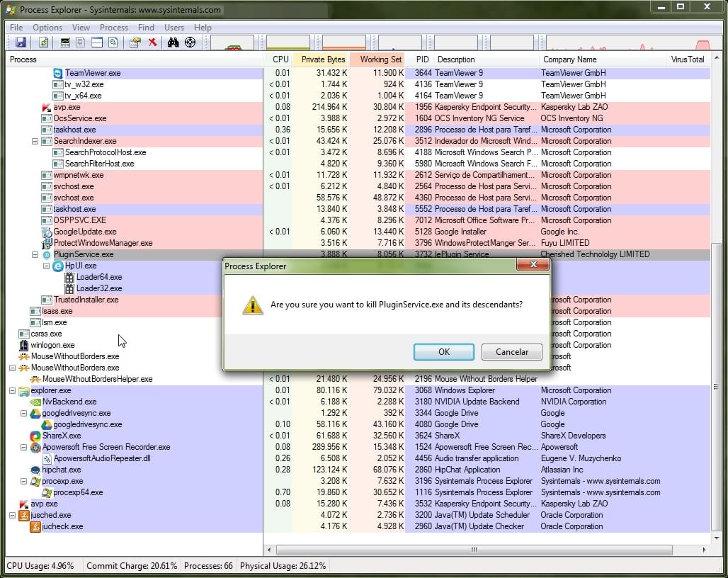
Task: Click the VirusTotal column header
Action: click(x=688, y=59)
